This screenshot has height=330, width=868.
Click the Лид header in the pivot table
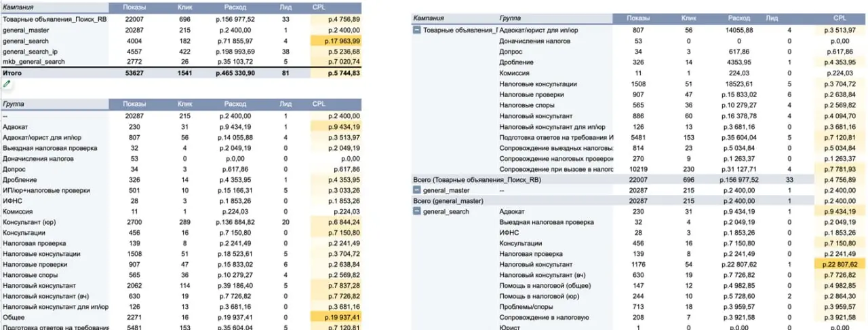click(772, 19)
